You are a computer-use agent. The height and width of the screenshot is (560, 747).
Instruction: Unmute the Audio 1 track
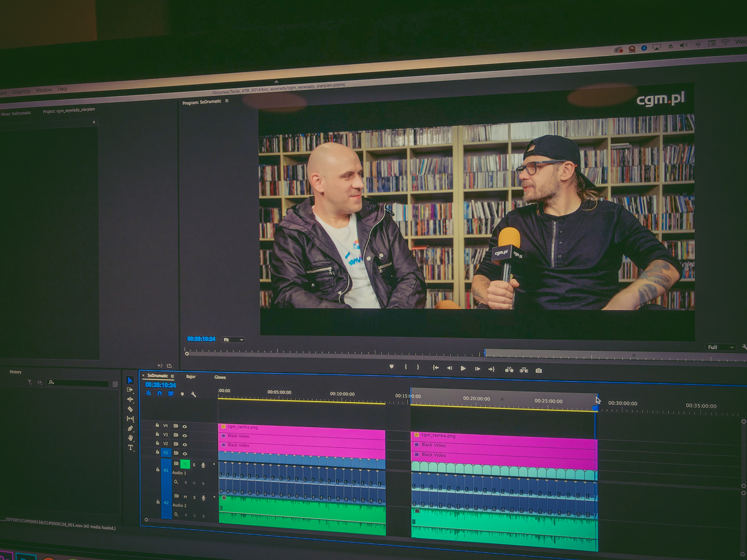[185, 464]
